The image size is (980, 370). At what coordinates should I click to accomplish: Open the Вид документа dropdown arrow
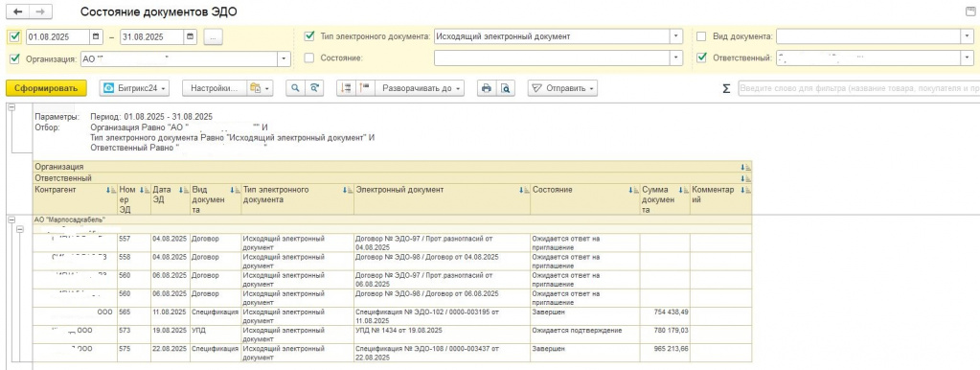coord(967,36)
